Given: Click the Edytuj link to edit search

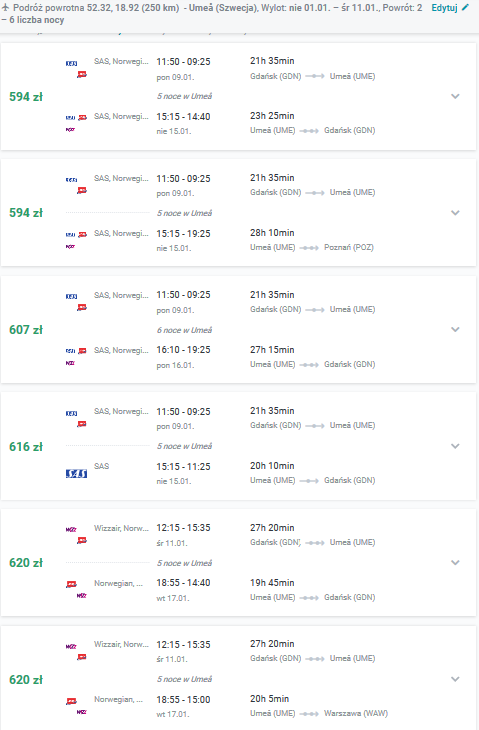Looking at the screenshot, I should 444,8.
